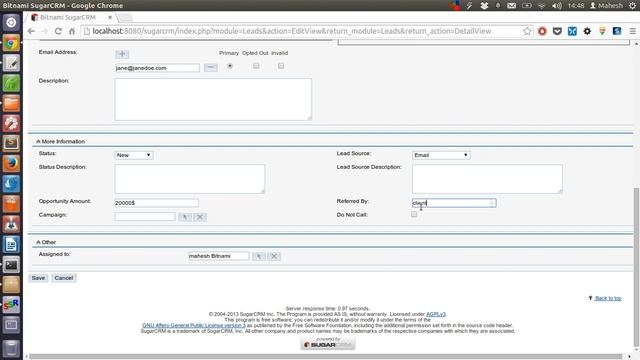
Task: Reload the SugarCRM page
Action: (x=58, y=31)
